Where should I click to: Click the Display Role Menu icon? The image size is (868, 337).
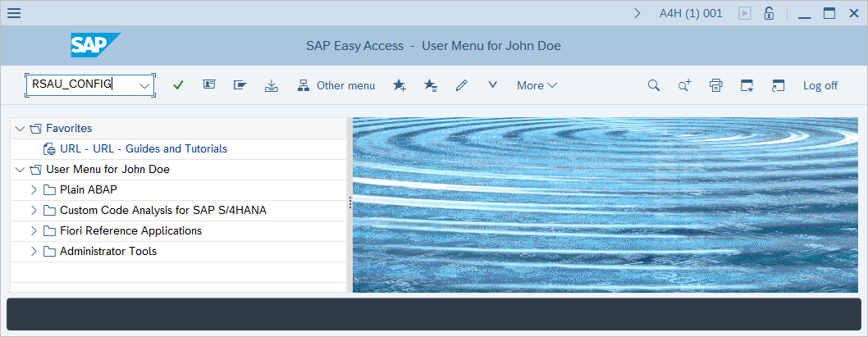pyautogui.click(x=240, y=85)
